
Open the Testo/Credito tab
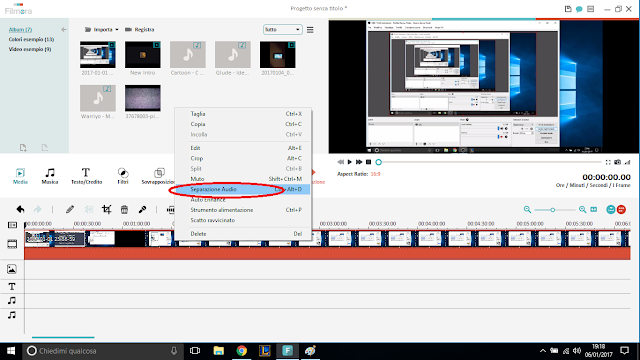click(x=86, y=176)
